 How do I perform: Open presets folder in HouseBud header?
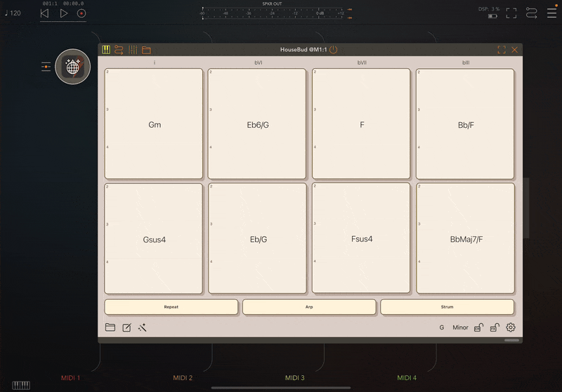click(x=146, y=50)
